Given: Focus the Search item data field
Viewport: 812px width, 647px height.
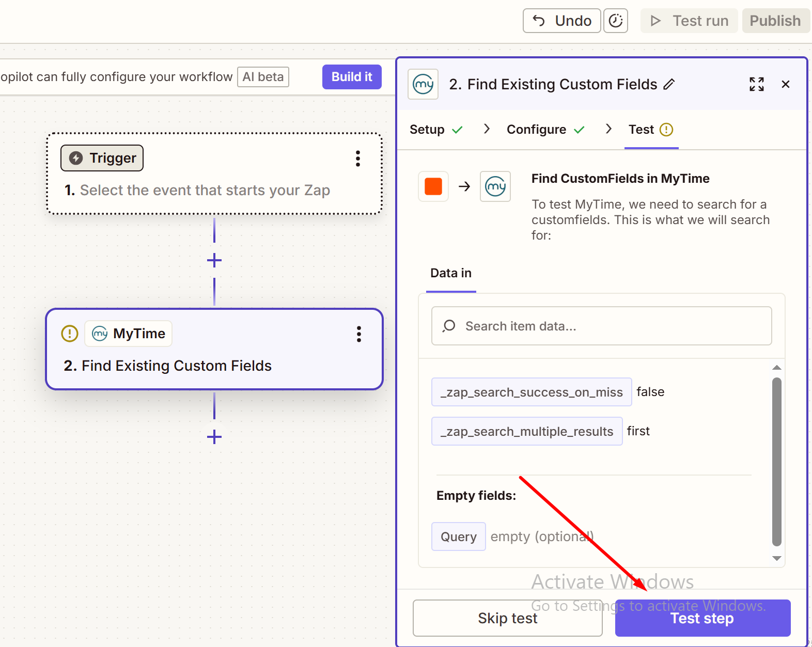Looking at the screenshot, I should tap(602, 326).
